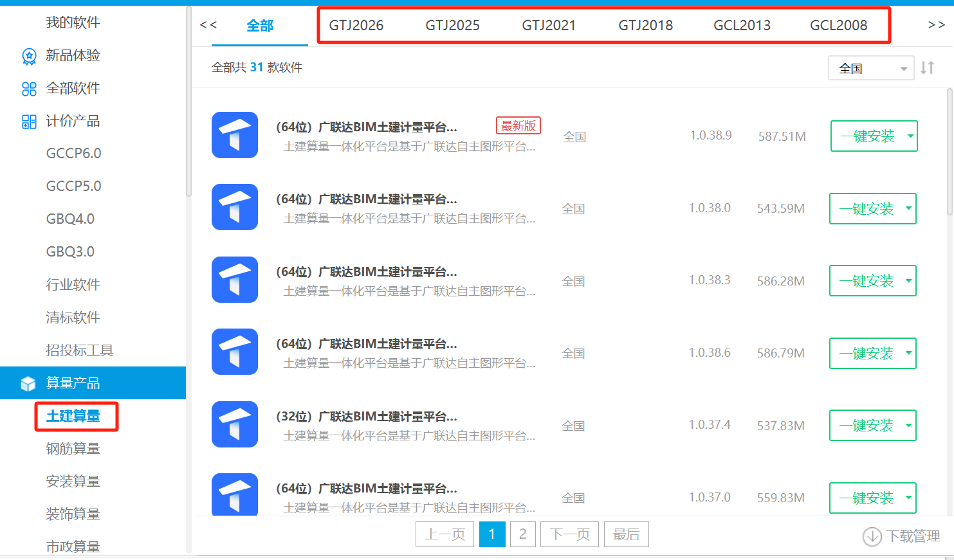Go to page 2 of results

(x=523, y=534)
